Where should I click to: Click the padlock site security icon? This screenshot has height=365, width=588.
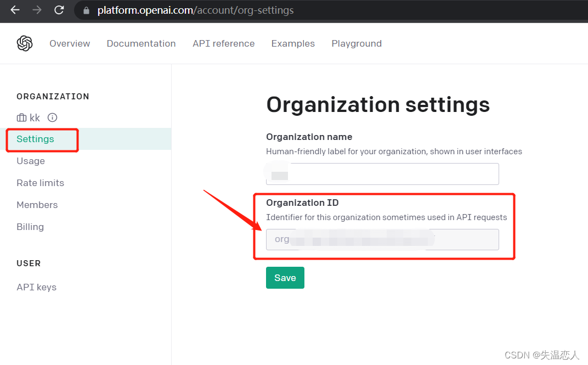coord(86,10)
